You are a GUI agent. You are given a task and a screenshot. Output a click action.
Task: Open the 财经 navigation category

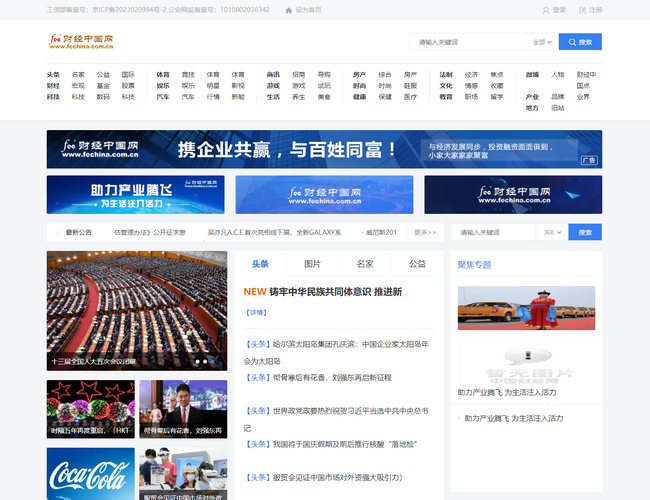[x=53, y=86]
